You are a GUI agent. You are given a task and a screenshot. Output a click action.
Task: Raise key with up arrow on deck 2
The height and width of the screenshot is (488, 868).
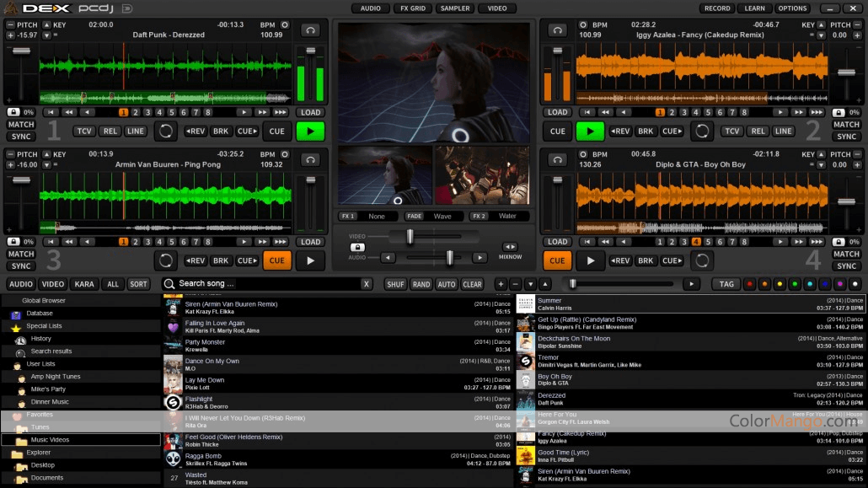tap(821, 25)
